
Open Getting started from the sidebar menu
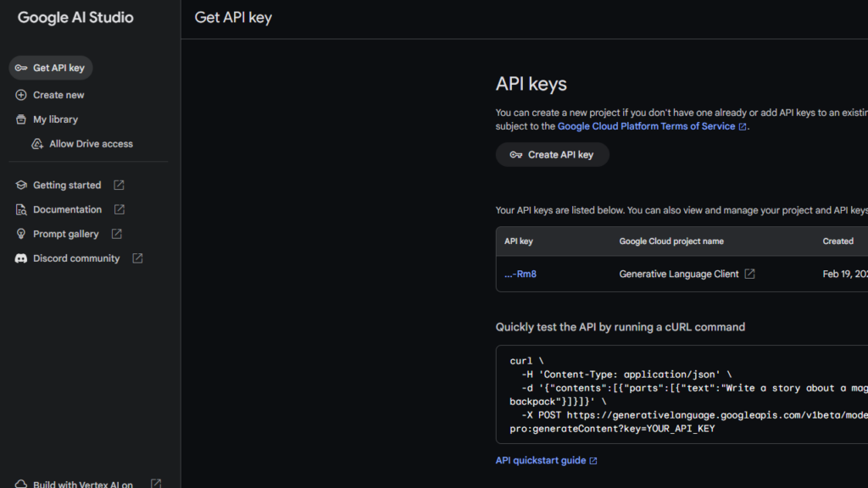pyautogui.click(x=68, y=185)
